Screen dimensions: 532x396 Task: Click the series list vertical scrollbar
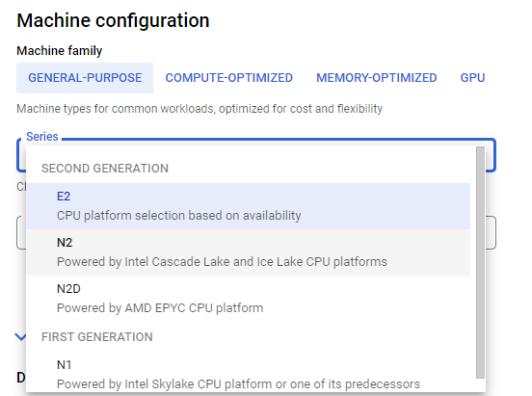pos(480,262)
